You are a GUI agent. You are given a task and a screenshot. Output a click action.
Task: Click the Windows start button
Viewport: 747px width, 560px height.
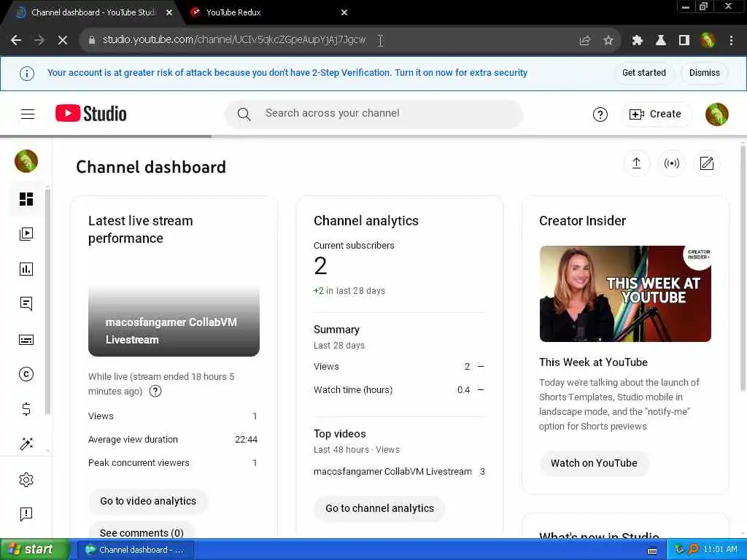point(34,550)
